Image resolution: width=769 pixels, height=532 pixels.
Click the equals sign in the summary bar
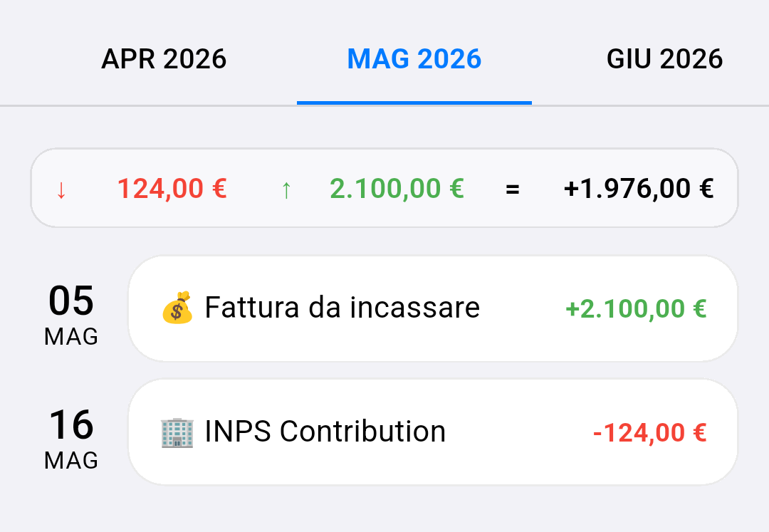(x=512, y=188)
